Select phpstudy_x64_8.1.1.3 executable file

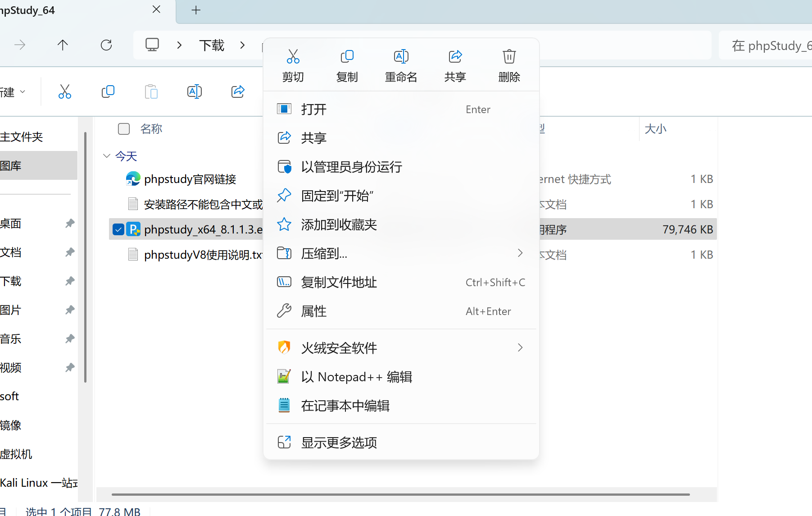coord(203,229)
